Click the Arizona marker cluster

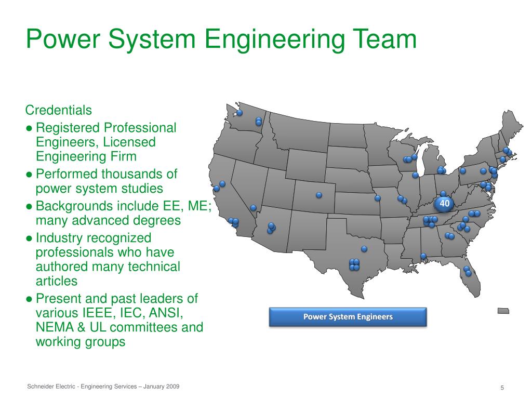(x=271, y=228)
